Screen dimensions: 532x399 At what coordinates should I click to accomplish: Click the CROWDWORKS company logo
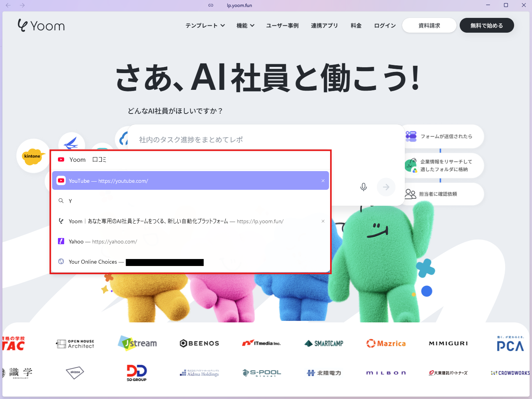pyautogui.click(x=511, y=373)
